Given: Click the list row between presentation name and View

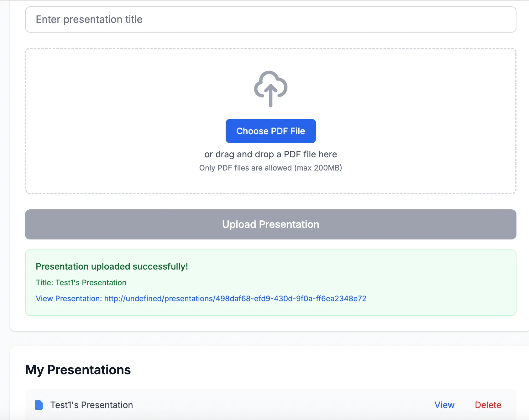Looking at the screenshot, I should (282, 405).
